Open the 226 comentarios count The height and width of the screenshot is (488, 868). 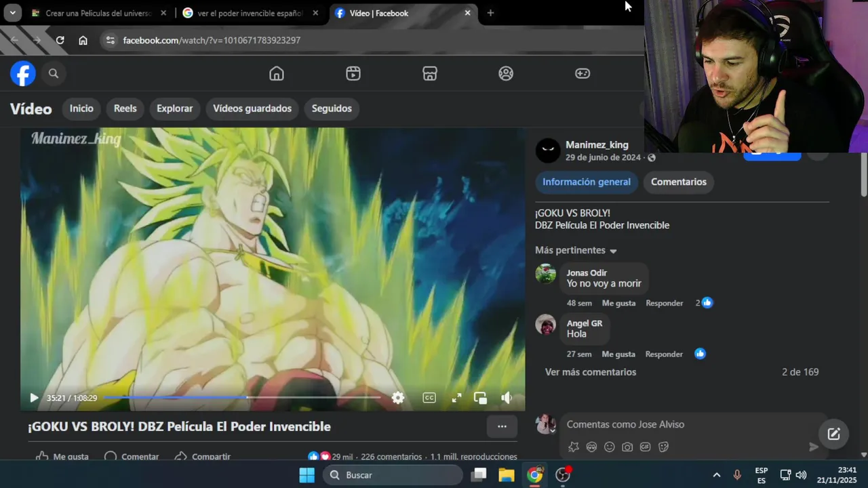(391, 457)
